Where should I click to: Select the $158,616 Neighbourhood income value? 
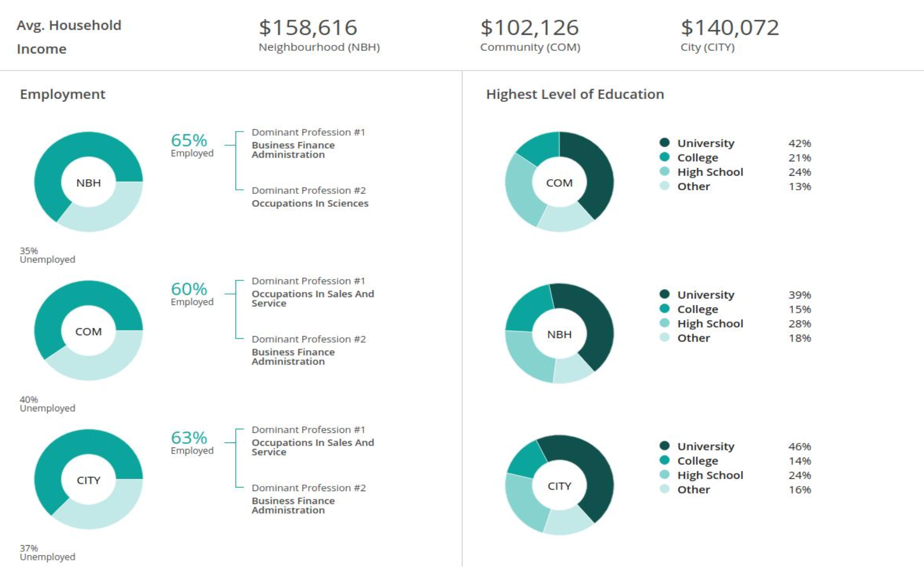[308, 28]
